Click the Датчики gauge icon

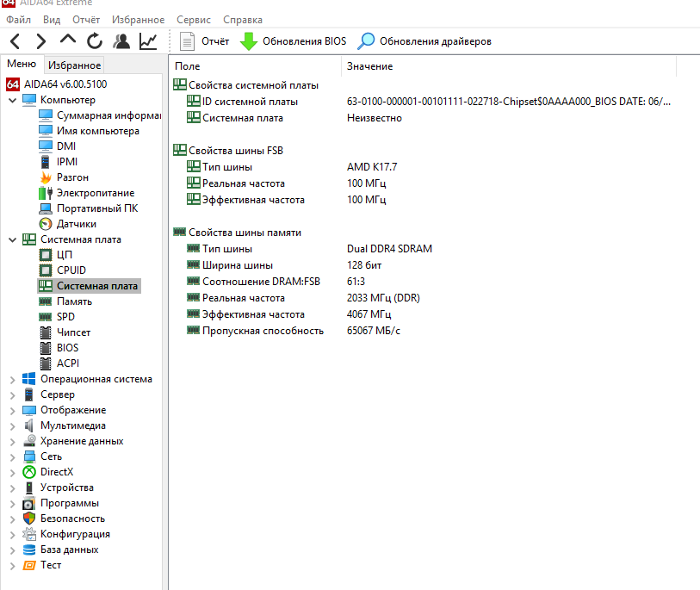[46, 224]
